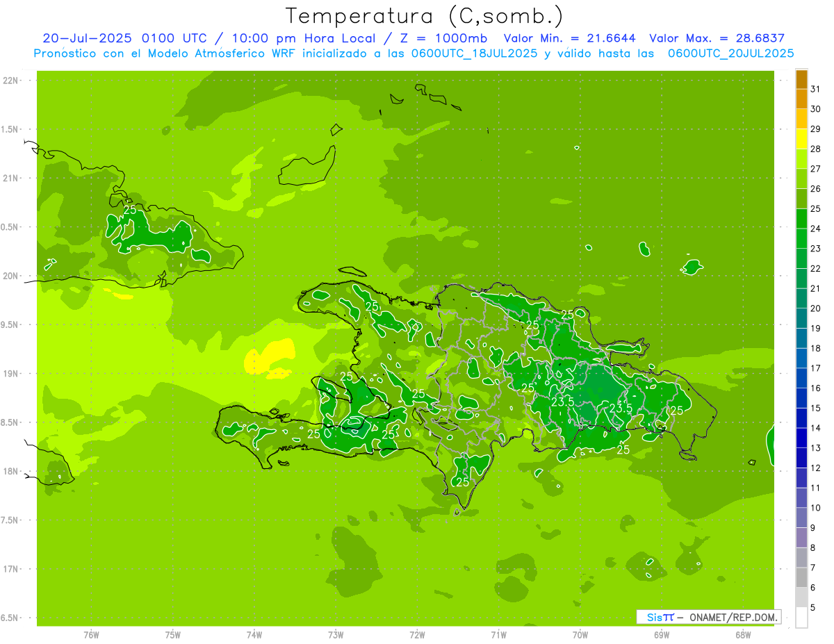Click the '18N' latitude axis label
The image size is (834, 644).
click(12, 472)
